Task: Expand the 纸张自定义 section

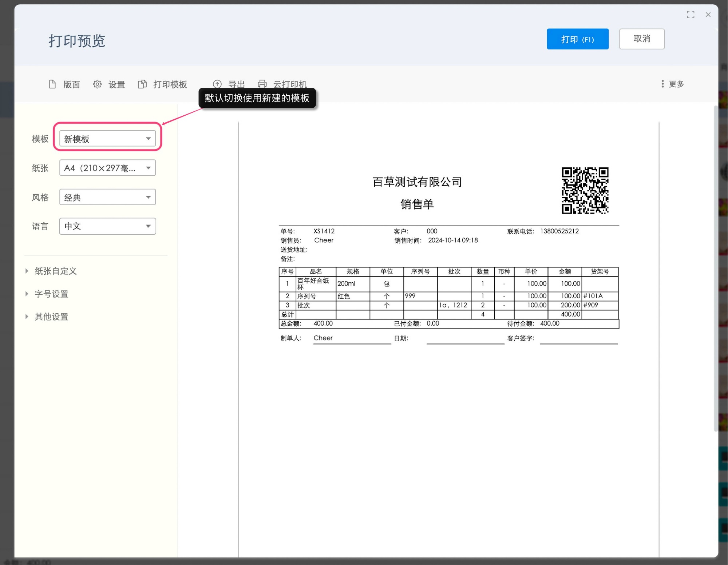Action: [55, 271]
